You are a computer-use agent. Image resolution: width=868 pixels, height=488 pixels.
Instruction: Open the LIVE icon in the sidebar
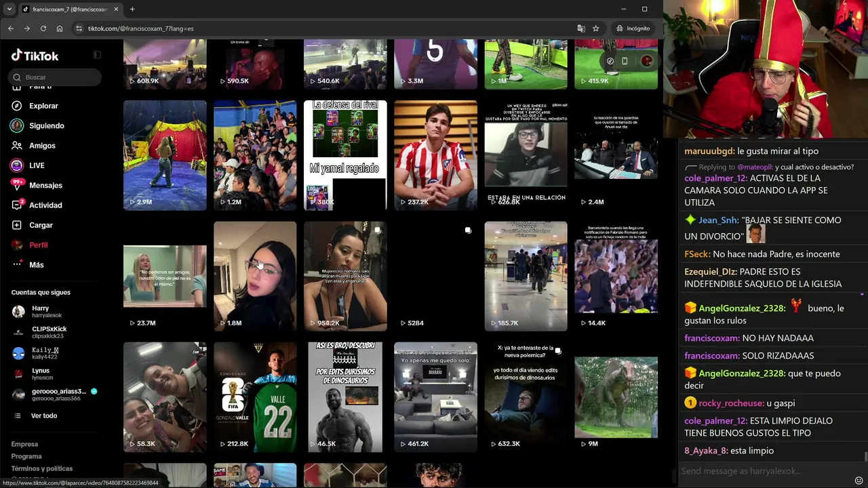17,165
